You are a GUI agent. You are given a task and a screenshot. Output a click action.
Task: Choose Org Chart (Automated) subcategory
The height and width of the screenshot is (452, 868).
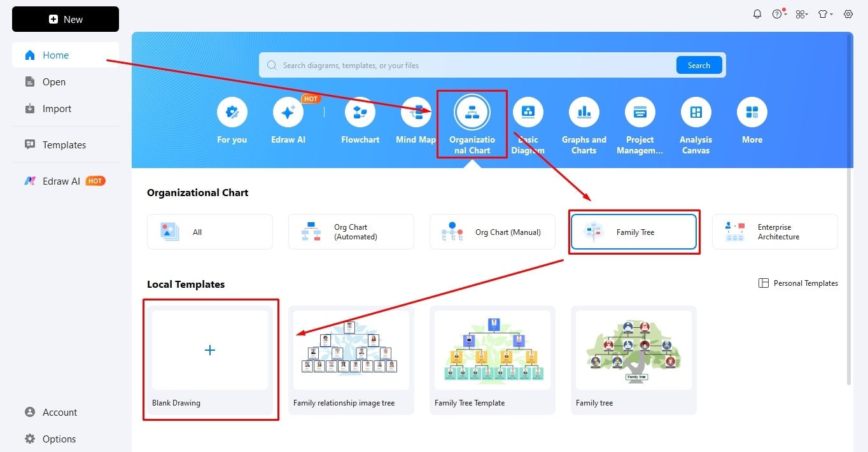[351, 232]
